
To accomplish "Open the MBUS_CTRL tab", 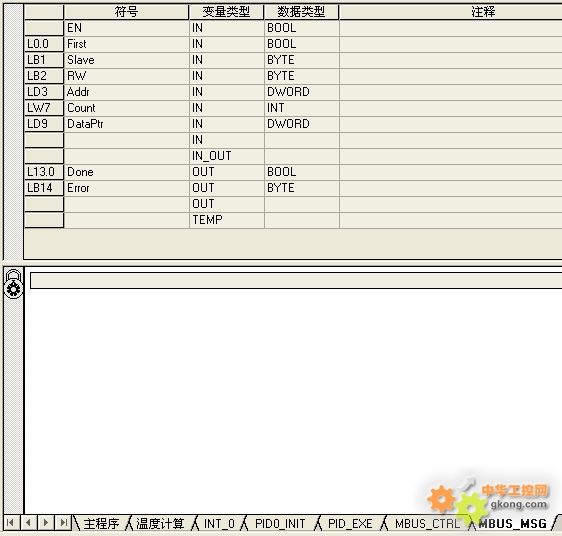I will point(427,523).
